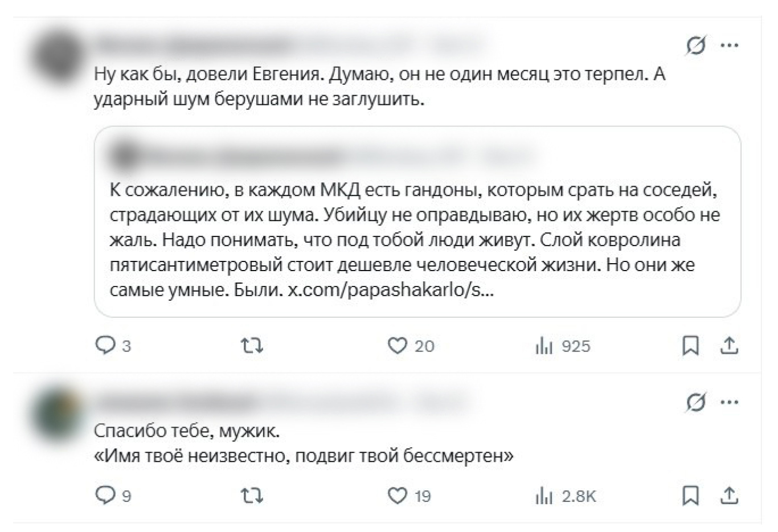Image resolution: width=778 pixels, height=532 pixels.
Task: Share the second post via upload icon
Action: coord(729,496)
